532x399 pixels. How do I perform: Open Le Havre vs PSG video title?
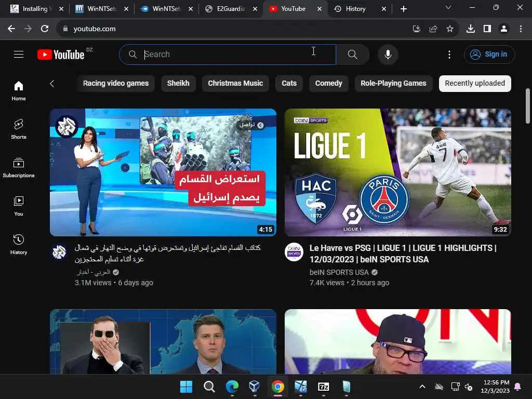(403, 254)
